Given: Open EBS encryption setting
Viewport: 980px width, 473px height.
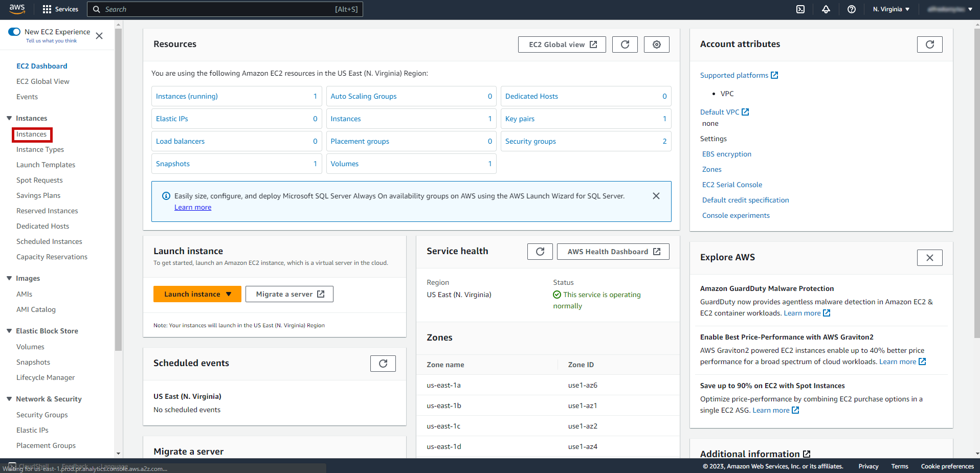Looking at the screenshot, I should (727, 154).
